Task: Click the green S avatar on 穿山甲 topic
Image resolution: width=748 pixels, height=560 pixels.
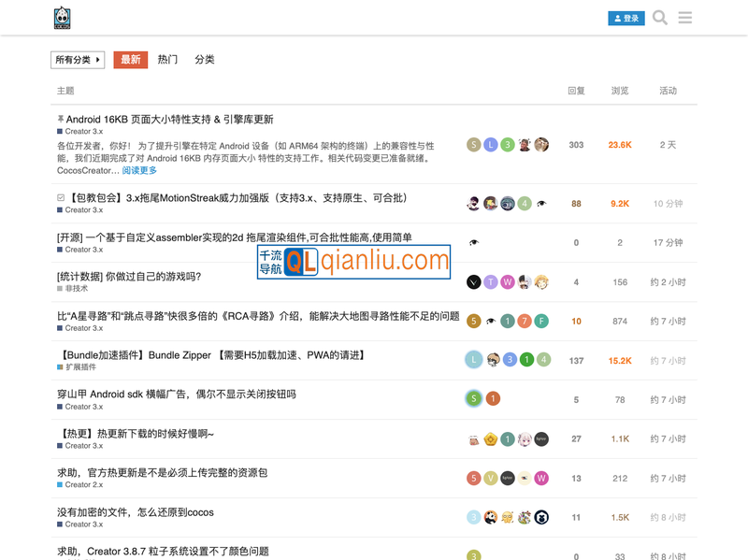Action: pos(474,397)
